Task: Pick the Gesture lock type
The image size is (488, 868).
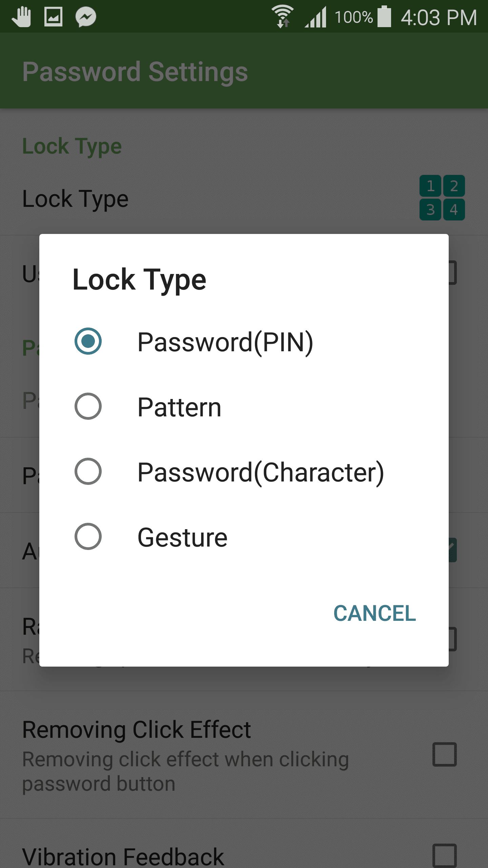Action: pyautogui.click(x=88, y=536)
